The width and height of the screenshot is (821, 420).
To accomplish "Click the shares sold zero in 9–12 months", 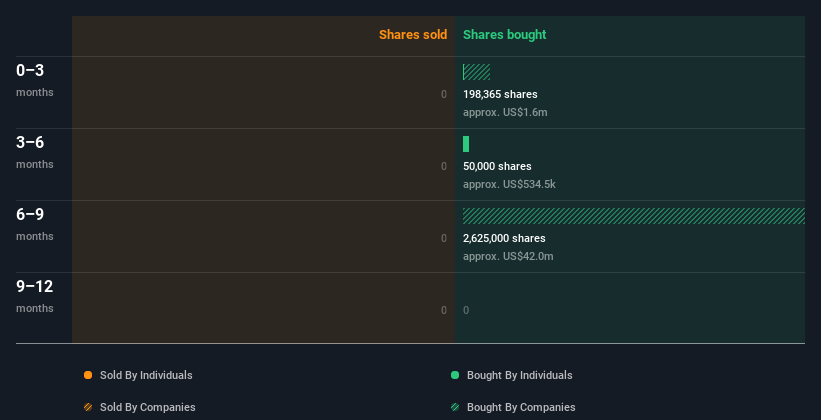I will click(x=444, y=310).
